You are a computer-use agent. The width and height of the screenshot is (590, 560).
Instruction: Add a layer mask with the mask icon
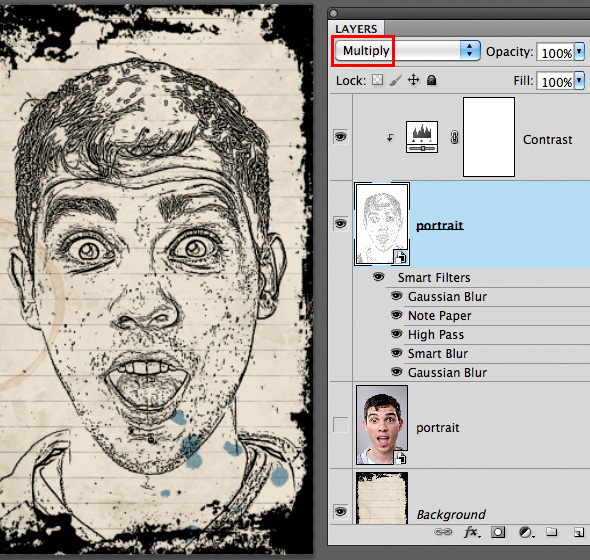point(498,532)
